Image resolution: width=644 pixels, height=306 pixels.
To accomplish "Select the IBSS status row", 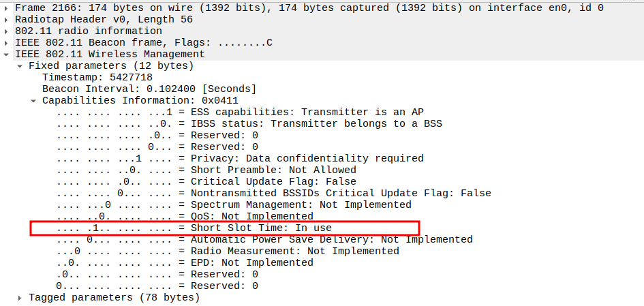I will click(x=249, y=123).
